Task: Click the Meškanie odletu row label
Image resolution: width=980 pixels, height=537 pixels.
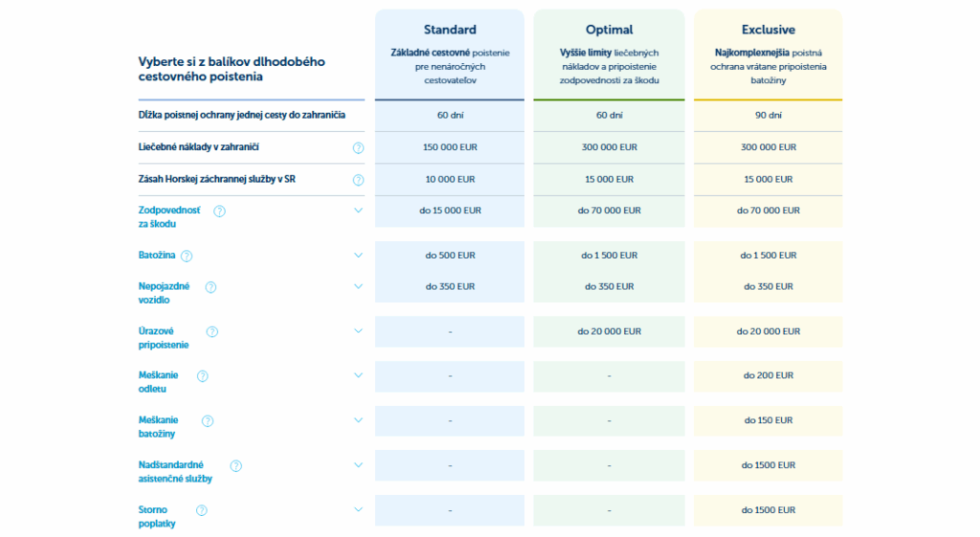Action: click(159, 382)
